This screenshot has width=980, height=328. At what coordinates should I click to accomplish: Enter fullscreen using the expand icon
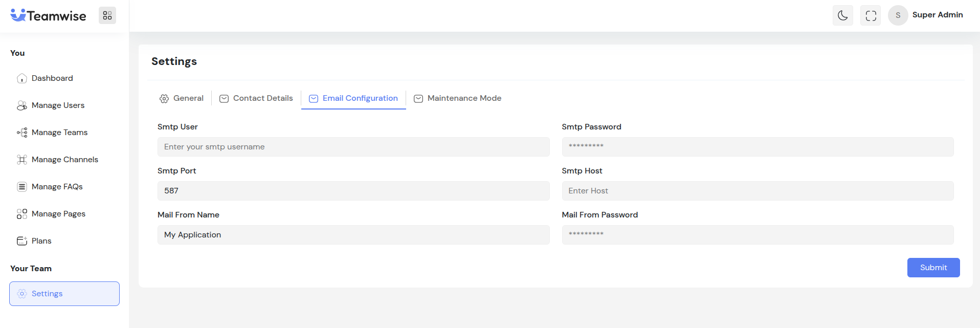871,15
